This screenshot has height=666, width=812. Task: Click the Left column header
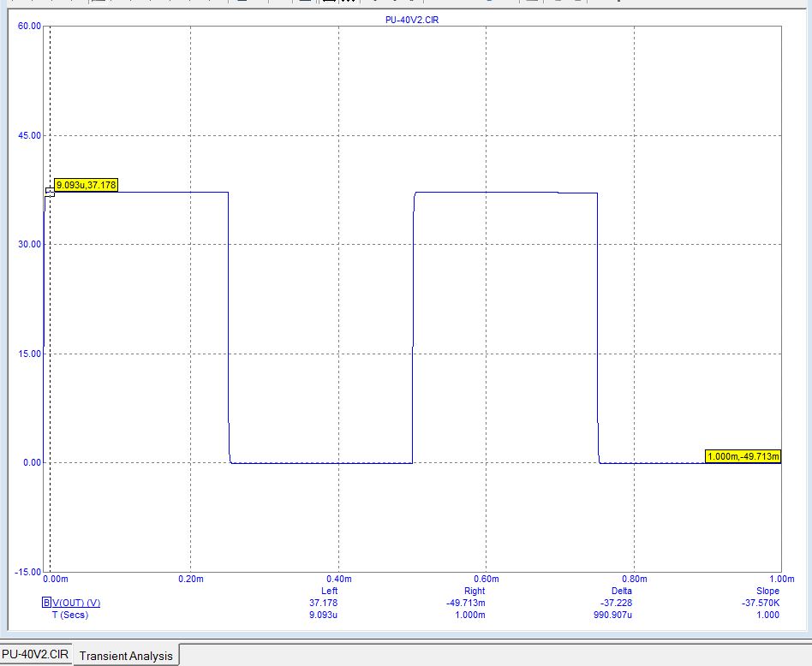[x=330, y=591]
